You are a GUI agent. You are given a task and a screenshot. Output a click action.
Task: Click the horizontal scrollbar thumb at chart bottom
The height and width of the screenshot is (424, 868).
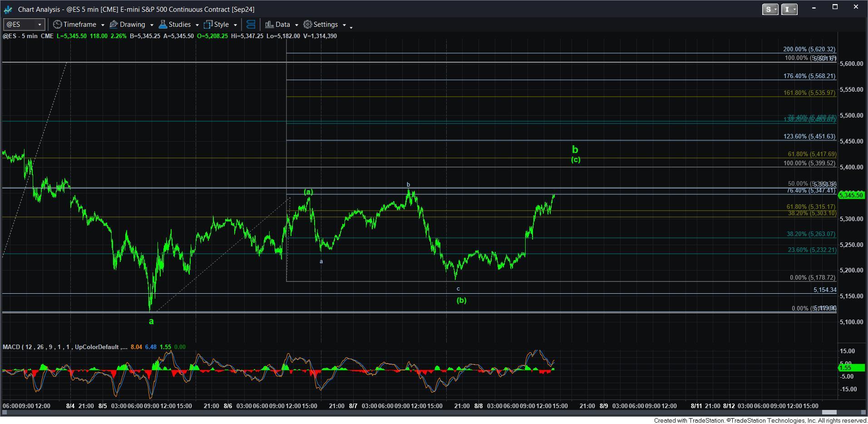[829, 412]
